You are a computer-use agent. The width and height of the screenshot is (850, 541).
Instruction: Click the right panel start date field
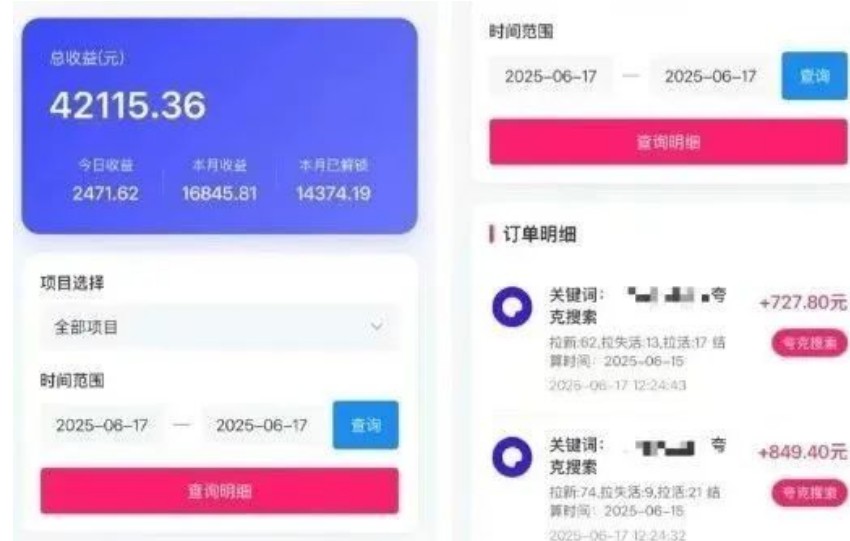click(551, 76)
